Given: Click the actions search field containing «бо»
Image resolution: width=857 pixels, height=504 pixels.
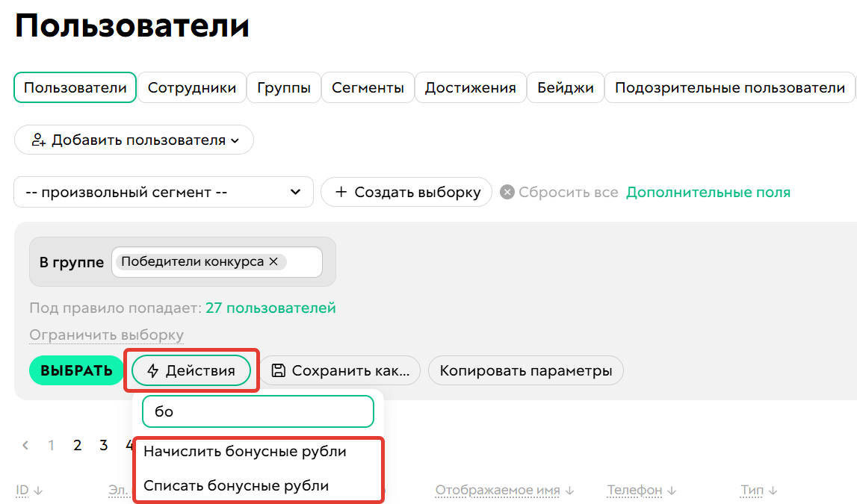Looking at the screenshot, I should point(258,411).
